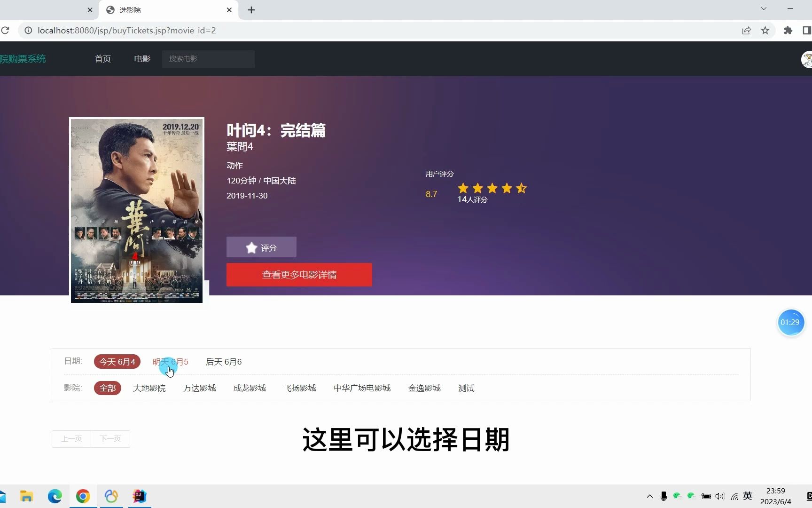Filter by 测试 cinema

tap(466, 388)
